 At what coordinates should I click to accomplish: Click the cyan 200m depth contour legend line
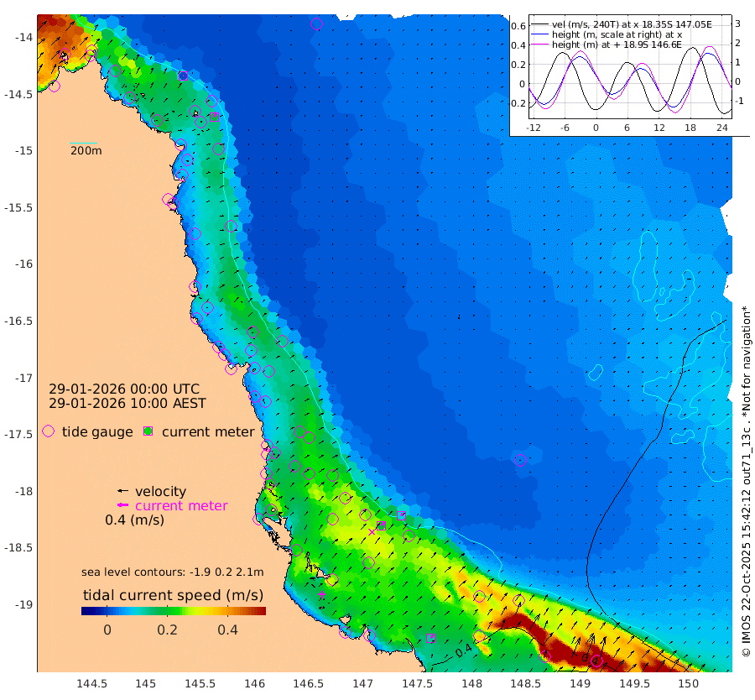(x=83, y=143)
